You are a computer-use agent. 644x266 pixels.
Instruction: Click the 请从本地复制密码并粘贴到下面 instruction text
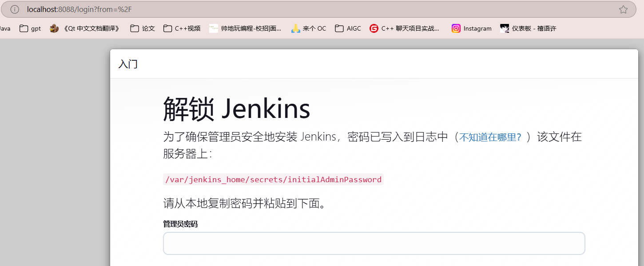click(x=245, y=204)
